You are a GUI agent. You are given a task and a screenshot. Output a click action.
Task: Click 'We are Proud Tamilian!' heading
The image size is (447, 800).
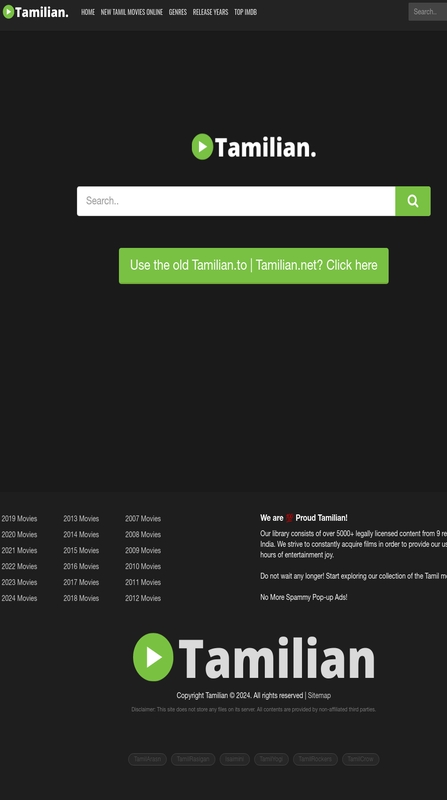[304, 518]
